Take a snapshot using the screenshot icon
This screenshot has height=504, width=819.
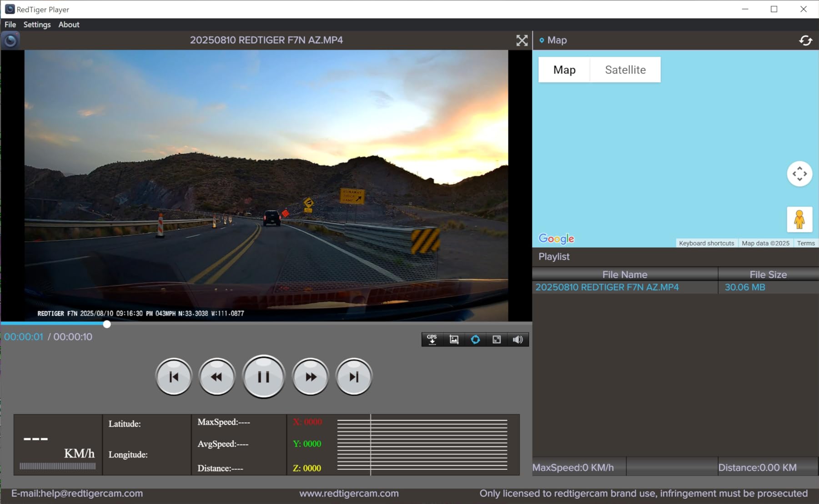[453, 339]
